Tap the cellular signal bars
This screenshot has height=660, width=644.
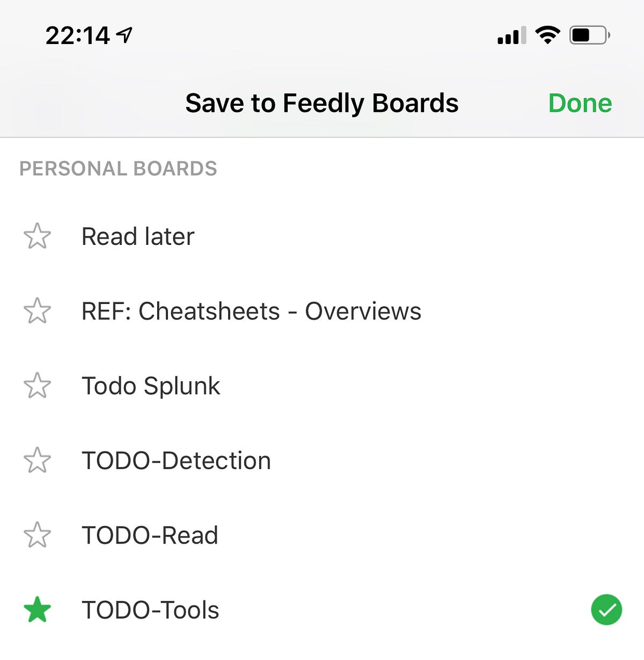click(x=511, y=36)
